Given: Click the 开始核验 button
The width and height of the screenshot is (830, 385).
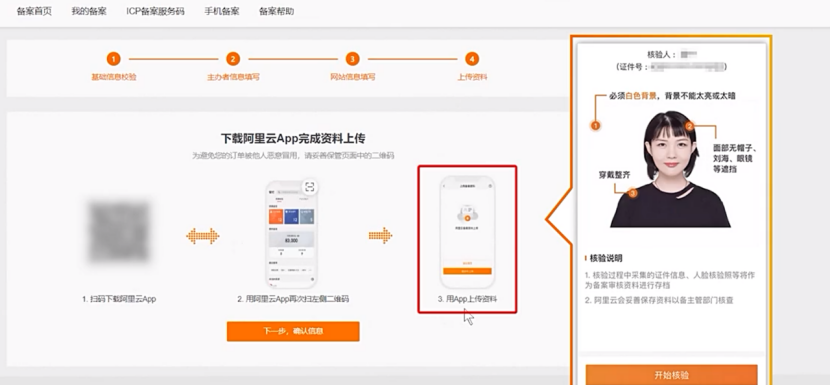Looking at the screenshot, I should tap(671, 375).
